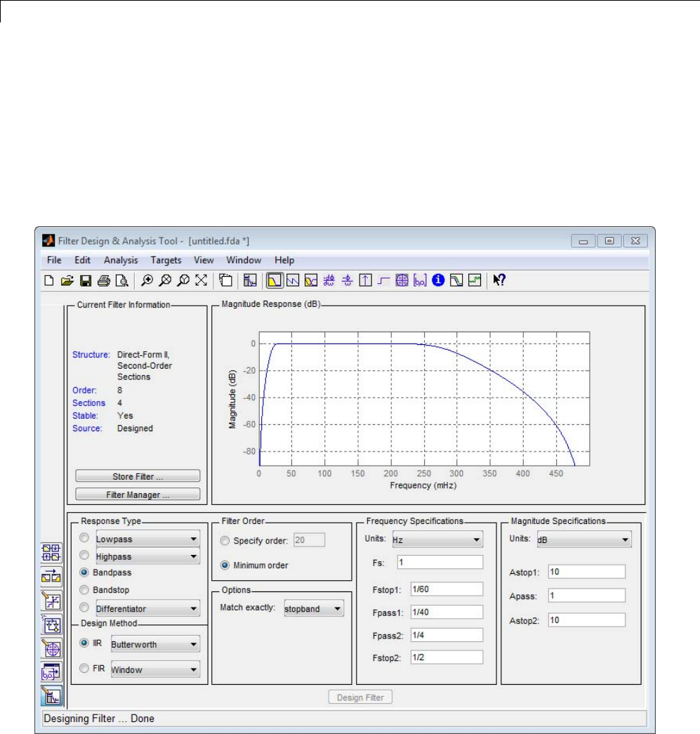Click the Store Filter button
The width and height of the screenshot is (700, 734).
[138, 476]
